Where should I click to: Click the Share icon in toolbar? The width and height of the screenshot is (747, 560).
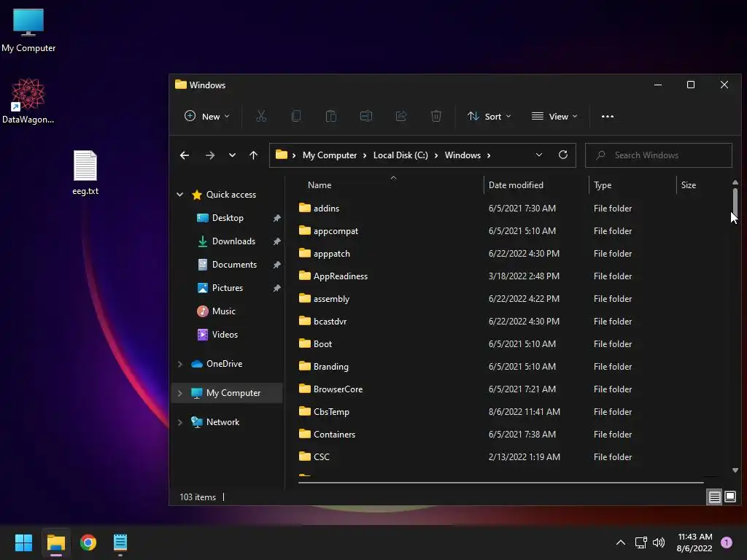point(401,116)
